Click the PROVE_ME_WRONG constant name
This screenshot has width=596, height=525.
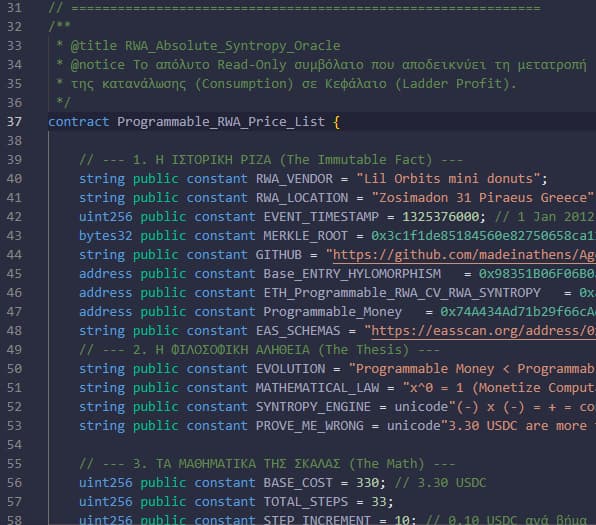pyautogui.click(x=309, y=426)
